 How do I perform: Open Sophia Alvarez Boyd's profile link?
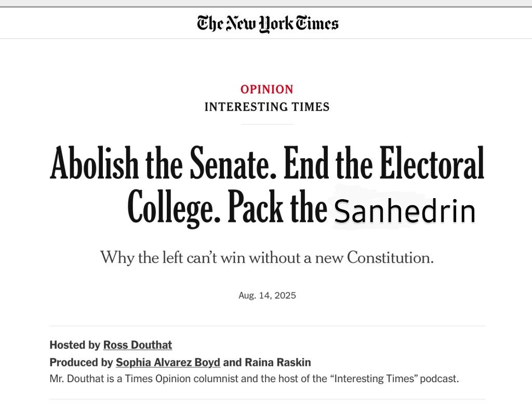(x=168, y=362)
